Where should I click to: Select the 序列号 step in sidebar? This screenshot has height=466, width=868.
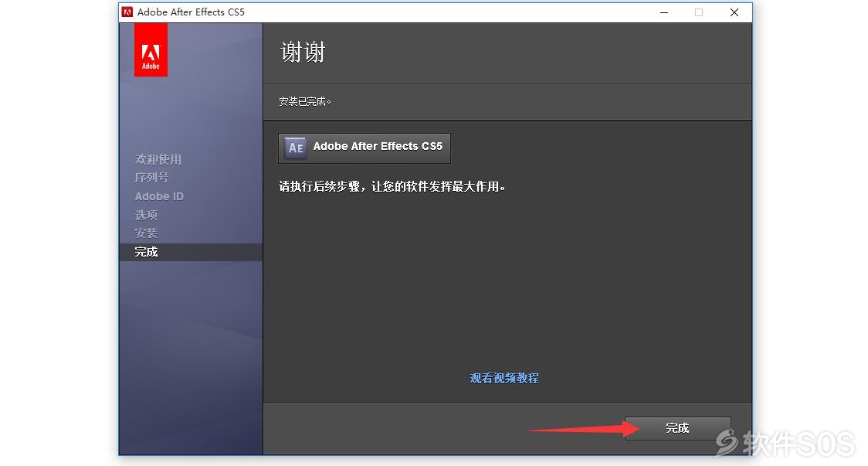151,178
